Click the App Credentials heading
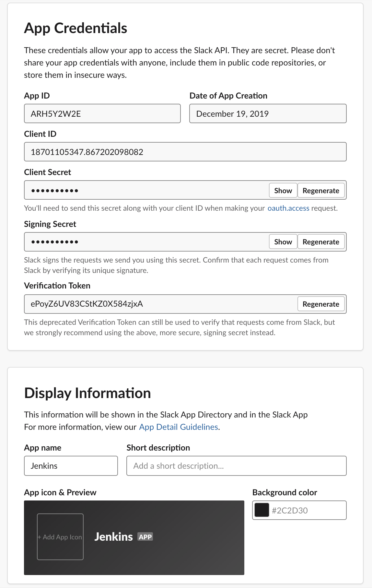 point(76,28)
